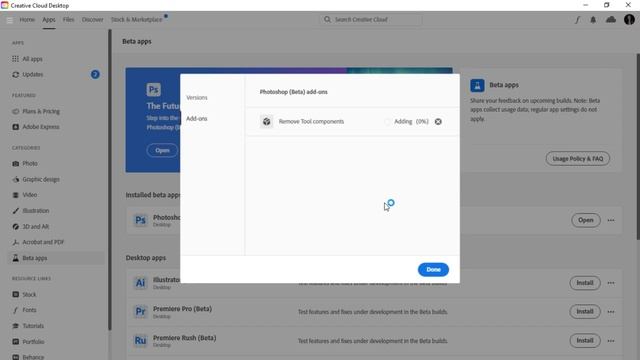This screenshot has width=640, height=360.
Task: Install Premiere Pro (Beta)
Action: pyautogui.click(x=584, y=311)
